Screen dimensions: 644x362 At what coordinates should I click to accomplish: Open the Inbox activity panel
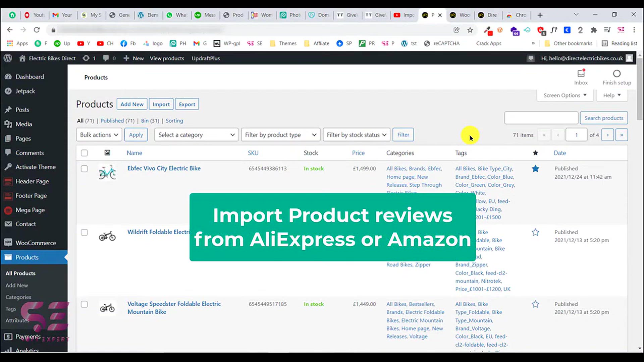(581, 77)
